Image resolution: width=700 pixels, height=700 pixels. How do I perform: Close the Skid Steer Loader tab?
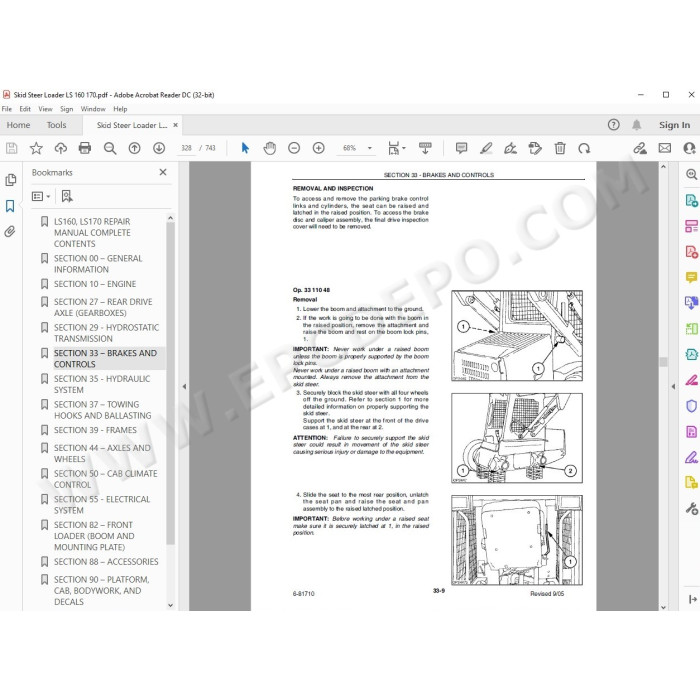175,125
